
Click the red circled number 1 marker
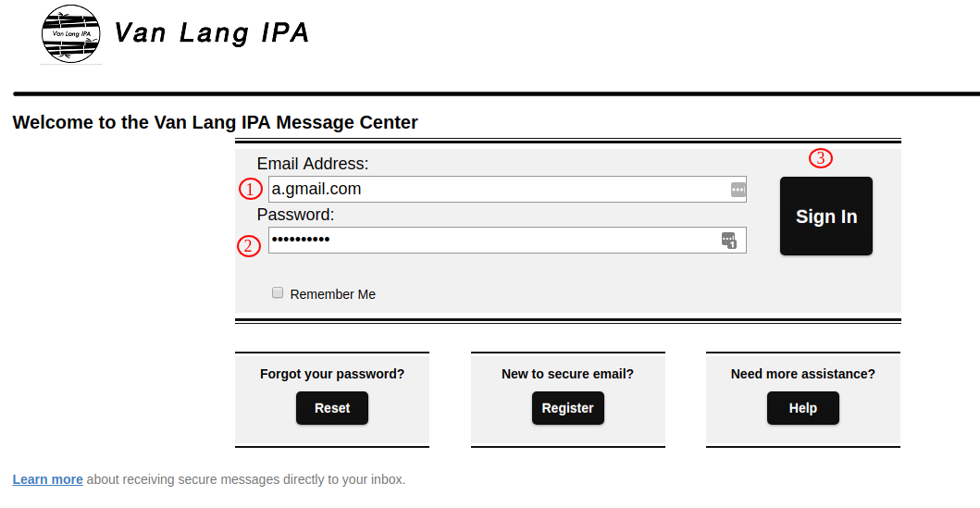click(x=250, y=189)
